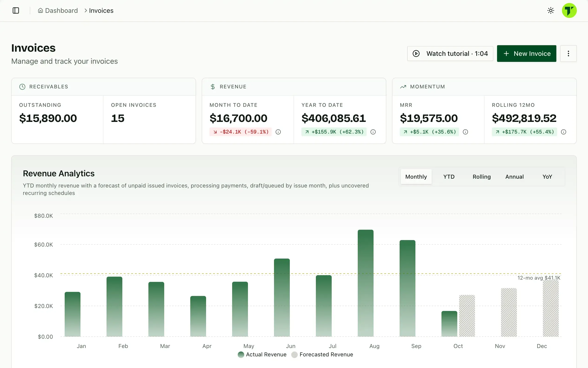Open the green T profile avatar
This screenshot has width=588, height=368.
pos(569,10)
